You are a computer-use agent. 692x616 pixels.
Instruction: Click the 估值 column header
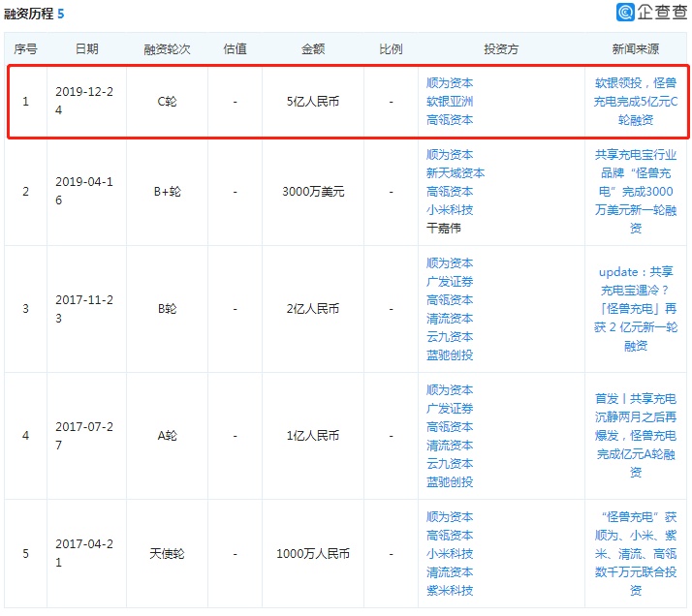click(x=235, y=49)
